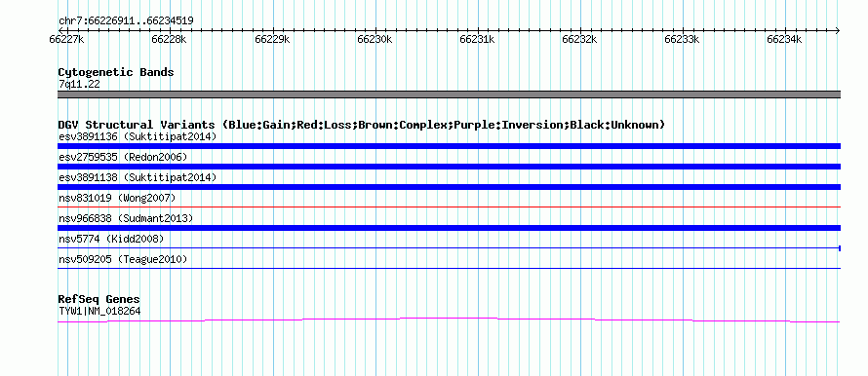The height and width of the screenshot is (376, 868).
Task: Click the 66229k ruler tick label
Action: pyautogui.click(x=272, y=39)
